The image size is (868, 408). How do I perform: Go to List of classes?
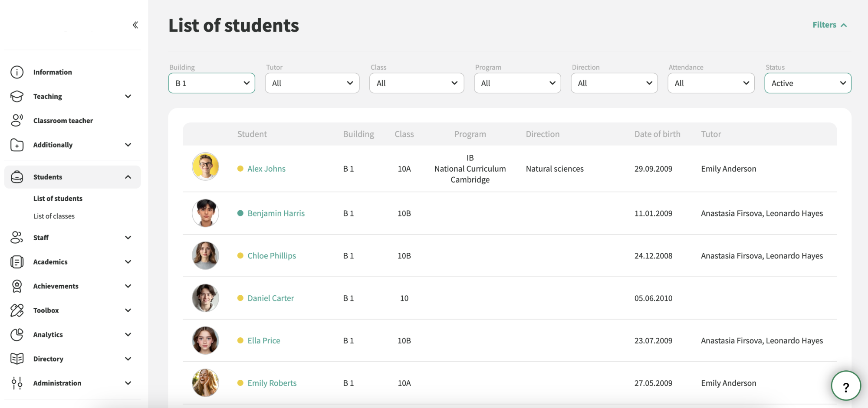tap(54, 216)
